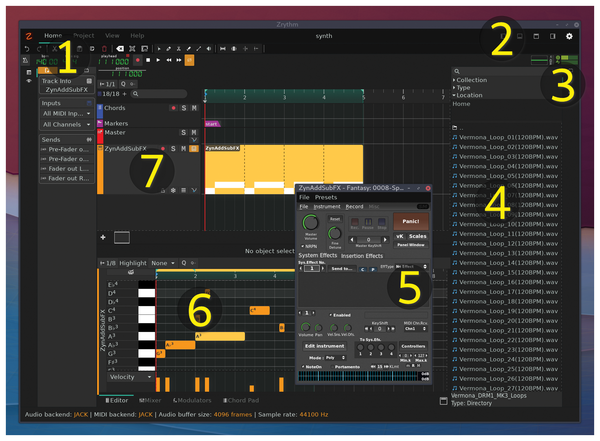Switch to the Mixer bottom tab

tap(150, 400)
